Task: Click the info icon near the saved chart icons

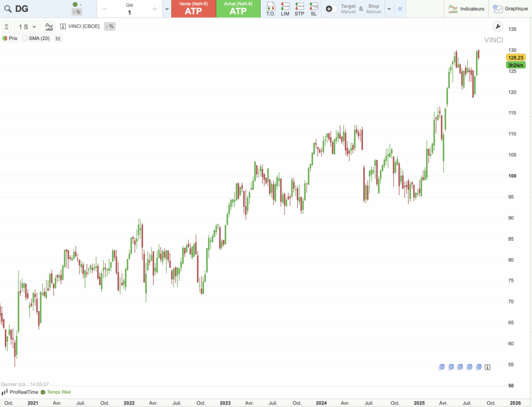Action: [487, 367]
